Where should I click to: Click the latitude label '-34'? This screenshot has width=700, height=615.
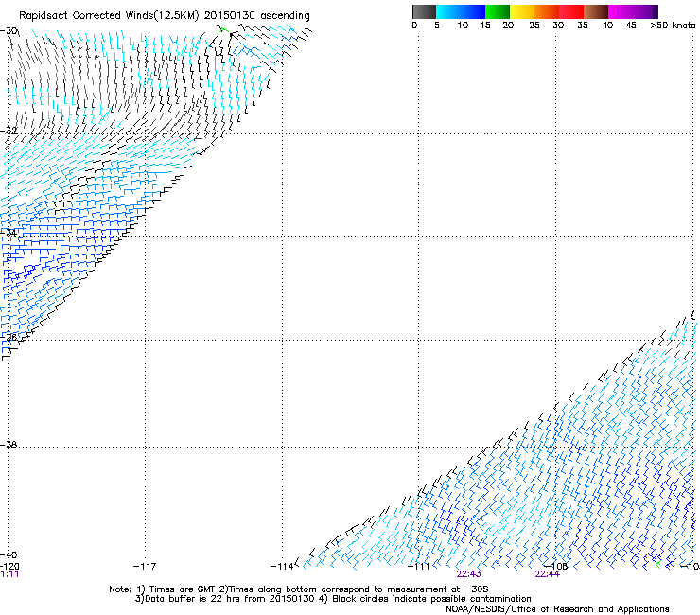tap(9, 233)
